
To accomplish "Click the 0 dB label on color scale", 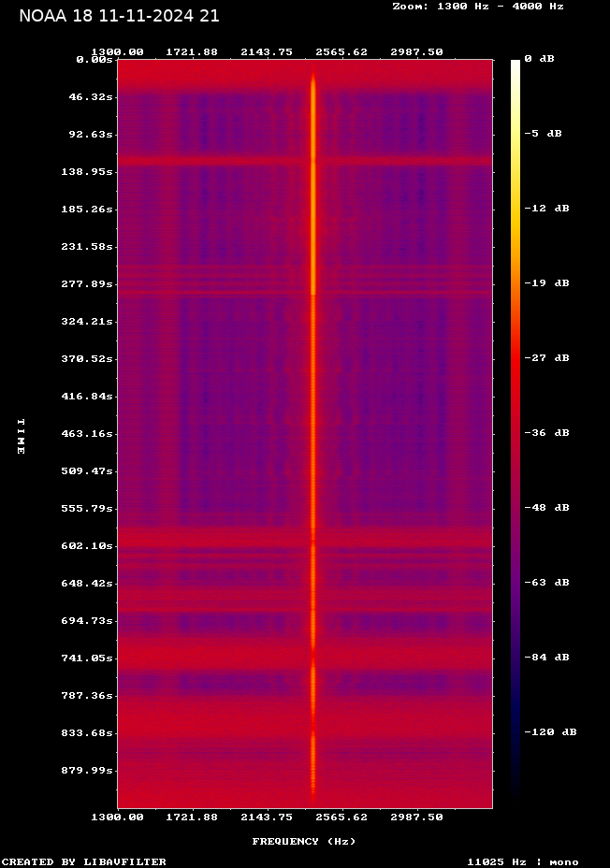I will click(539, 59).
